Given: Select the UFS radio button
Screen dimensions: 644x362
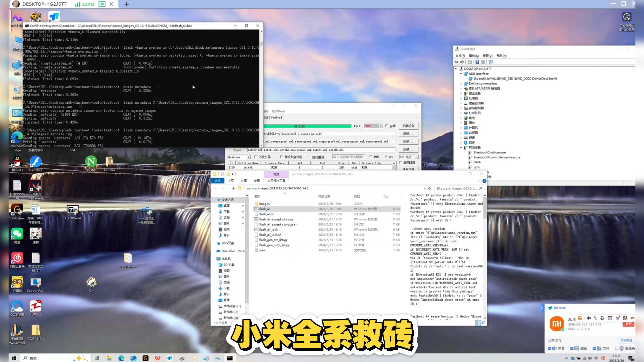Looking at the screenshot, I should coord(386,157).
